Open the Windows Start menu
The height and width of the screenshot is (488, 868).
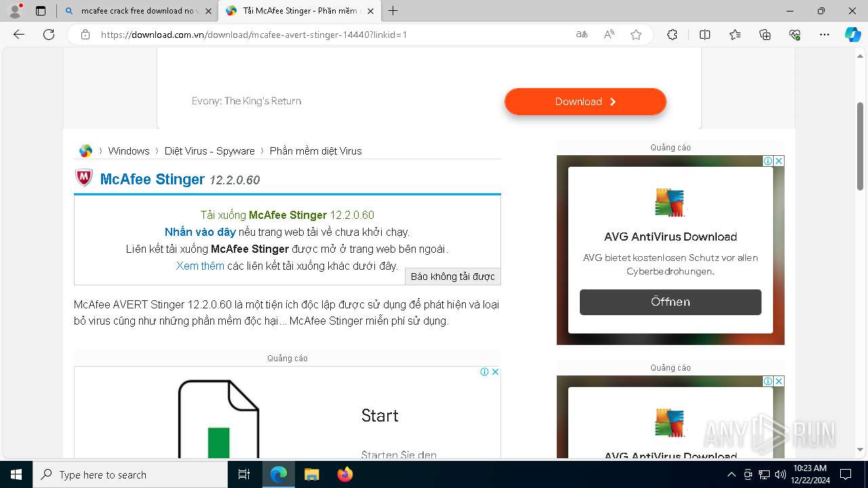(x=16, y=474)
